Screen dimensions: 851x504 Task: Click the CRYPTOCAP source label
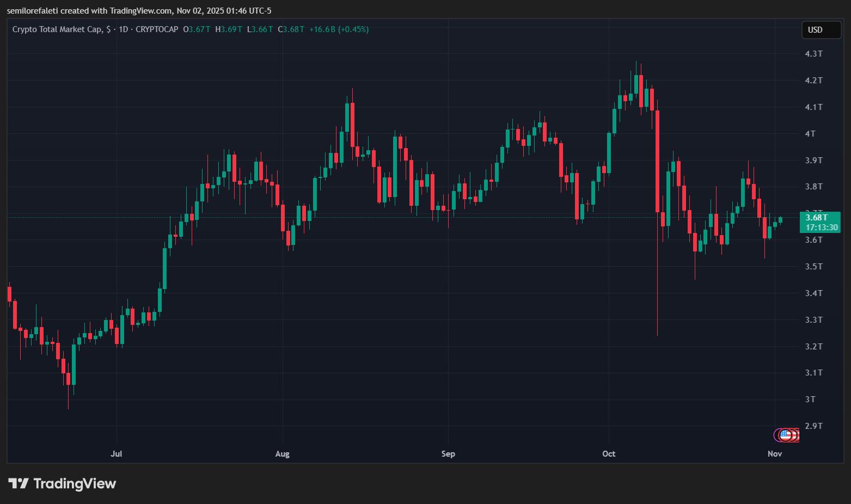click(x=157, y=29)
